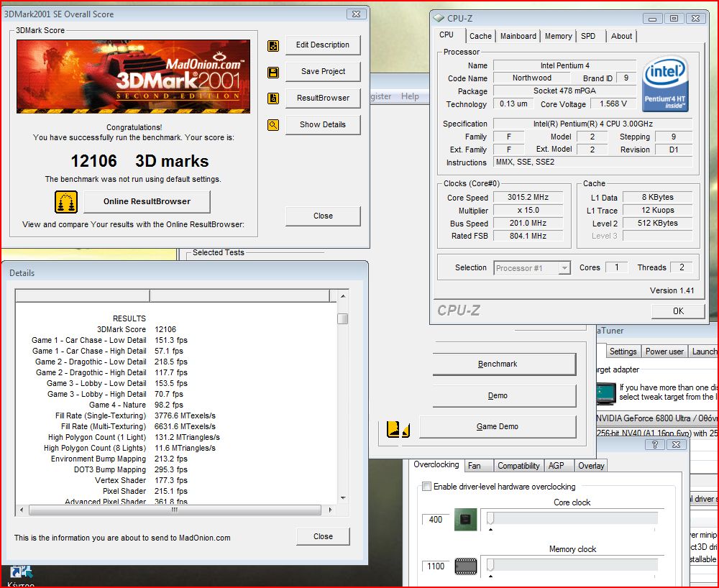Image resolution: width=719 pixels, height=588 pixels.
Task: Click the monitor icon in target adapter
Action: click(606, 394)
